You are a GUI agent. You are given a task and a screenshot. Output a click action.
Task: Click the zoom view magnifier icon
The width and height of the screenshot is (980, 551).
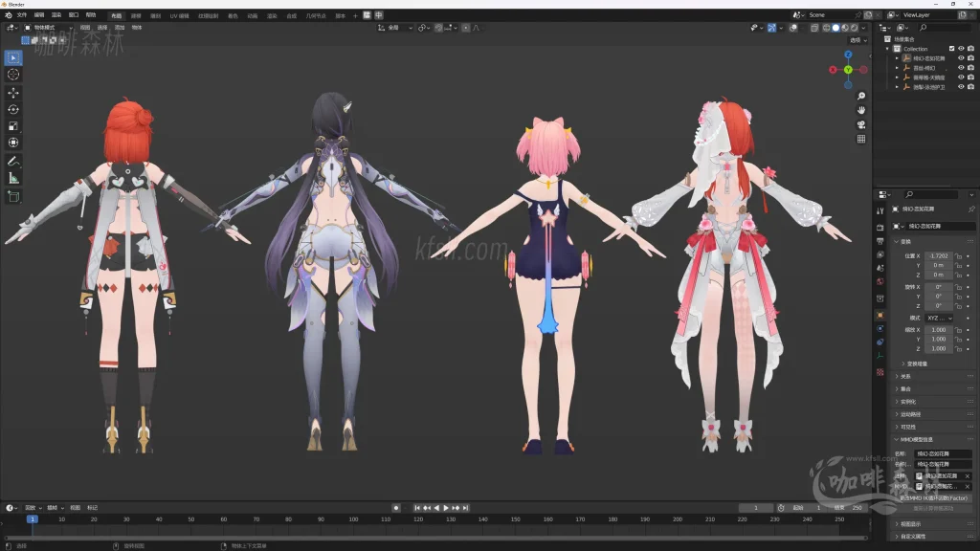tap(861, 96)
